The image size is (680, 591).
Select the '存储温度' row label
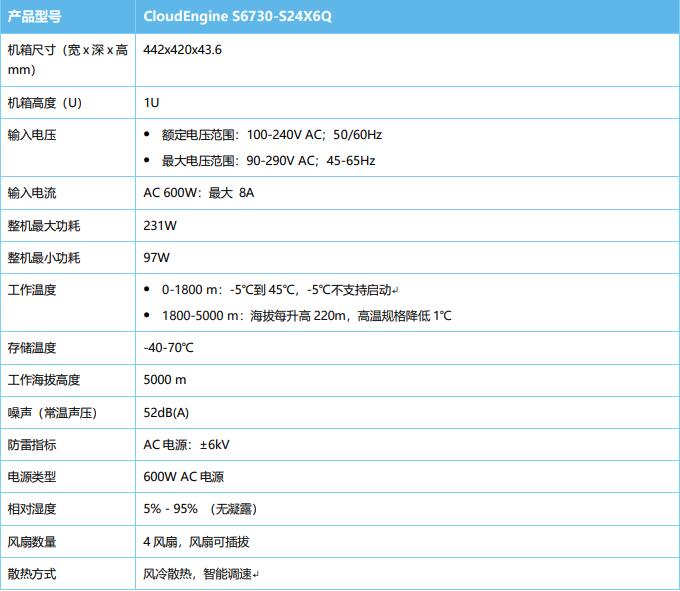click(x=32, y=348)
